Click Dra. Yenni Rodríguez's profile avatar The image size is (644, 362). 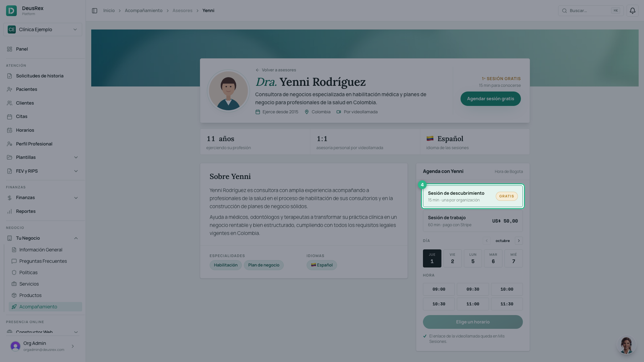(228, 91)
